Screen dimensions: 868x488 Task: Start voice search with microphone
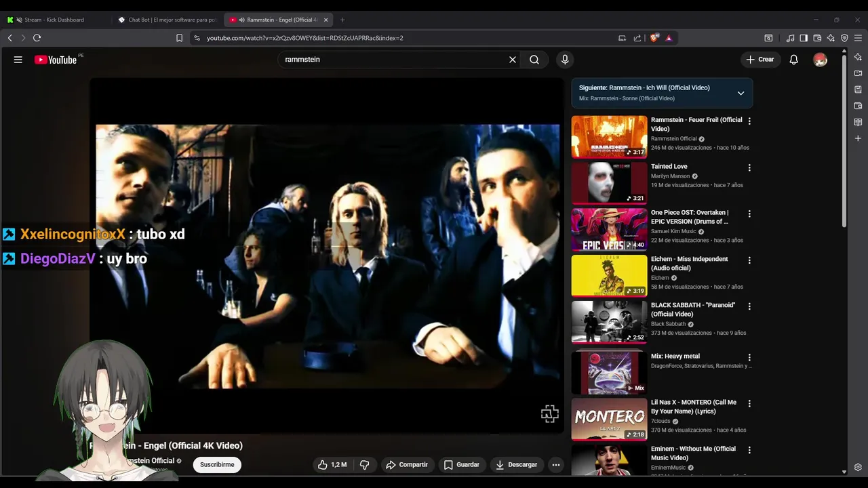pyautogui.click(x=565, y=60)
